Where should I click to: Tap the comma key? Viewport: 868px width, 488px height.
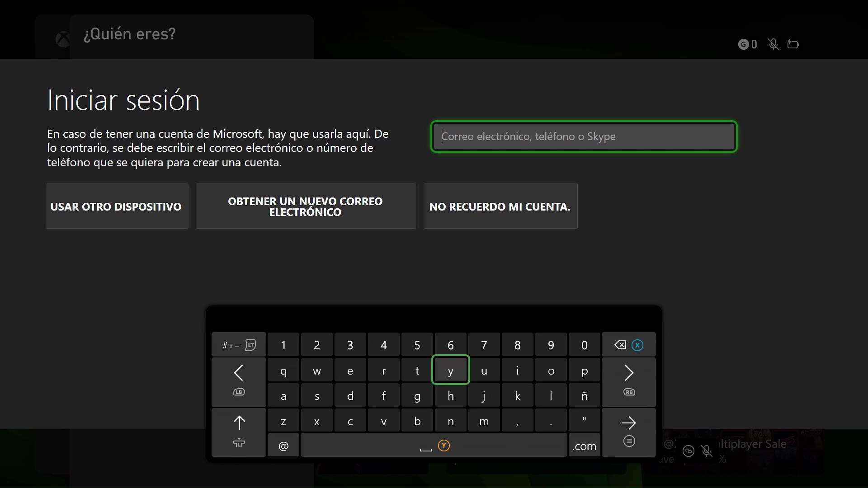pos(518,421)
